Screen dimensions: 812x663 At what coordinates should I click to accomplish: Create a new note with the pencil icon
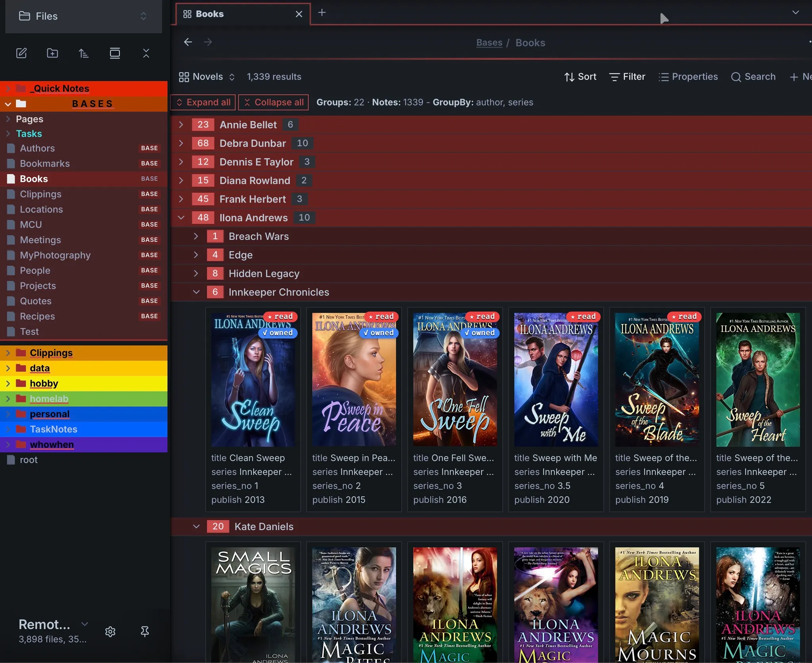tap(21, 53)
